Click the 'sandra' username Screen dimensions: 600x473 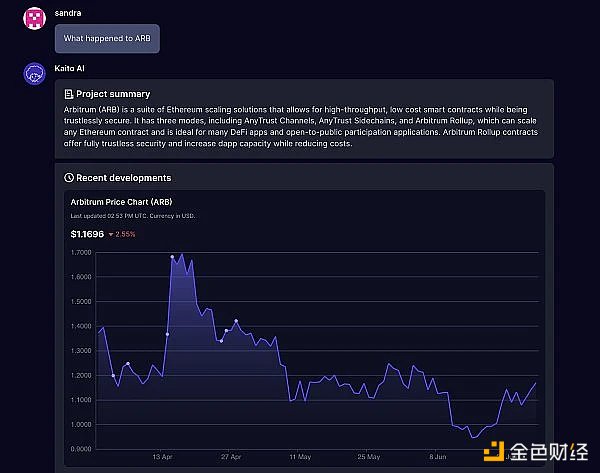pos(68,13)
